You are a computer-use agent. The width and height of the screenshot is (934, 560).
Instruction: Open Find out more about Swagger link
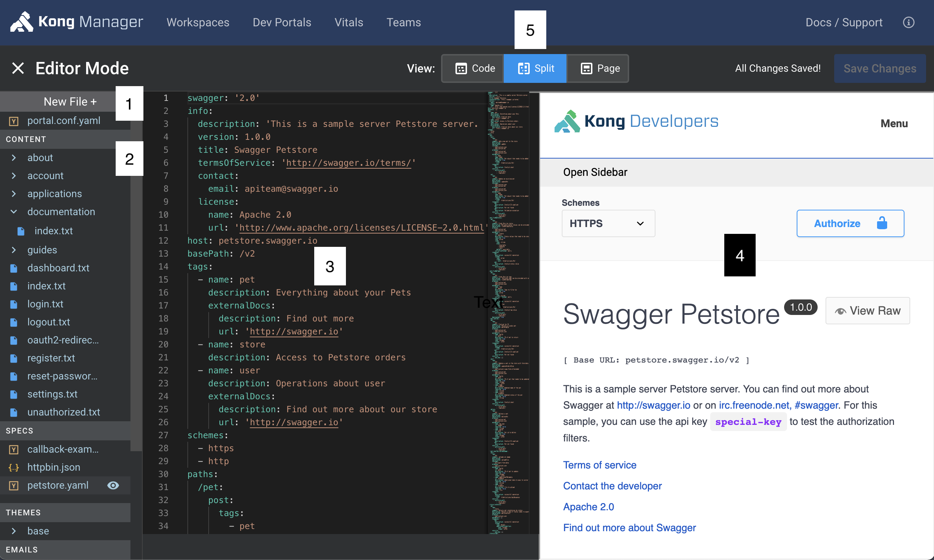[629, 528]
